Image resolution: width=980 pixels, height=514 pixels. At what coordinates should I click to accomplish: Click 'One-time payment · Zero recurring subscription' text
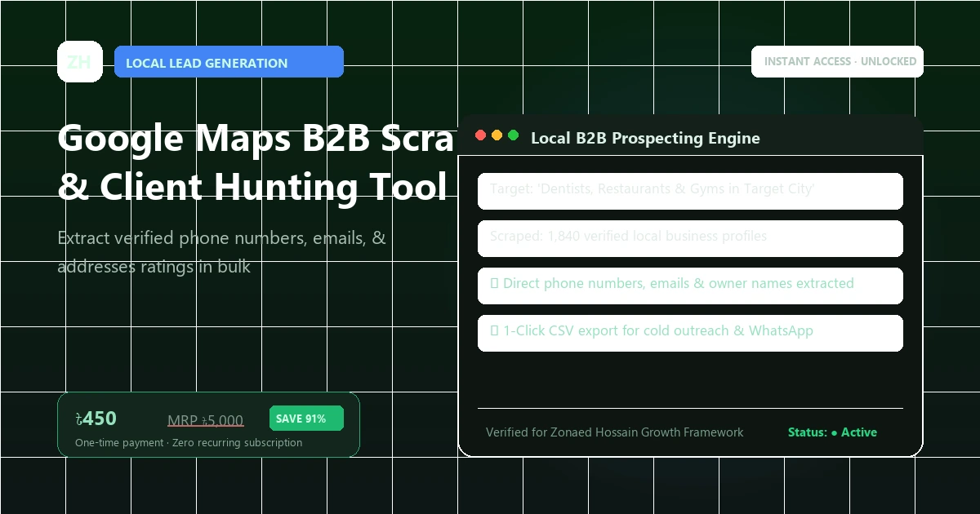coord(189,442)
